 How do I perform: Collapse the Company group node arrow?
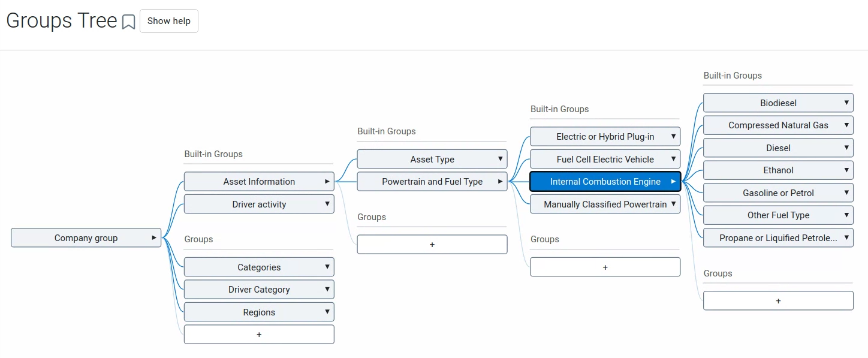(154, 237)
